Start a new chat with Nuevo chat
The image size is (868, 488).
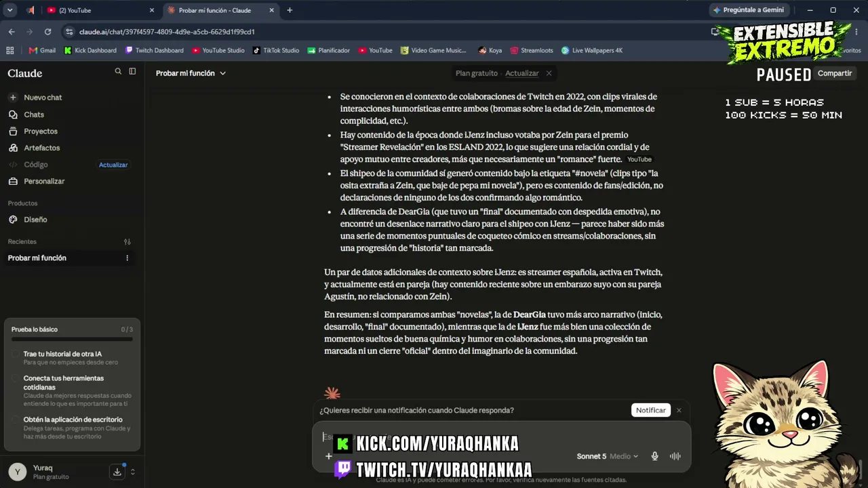[42, 98]
